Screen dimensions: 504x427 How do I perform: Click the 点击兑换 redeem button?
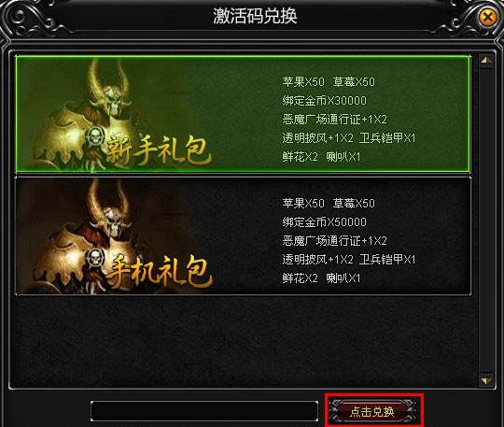pyautogui.click(x=372, y=411)
